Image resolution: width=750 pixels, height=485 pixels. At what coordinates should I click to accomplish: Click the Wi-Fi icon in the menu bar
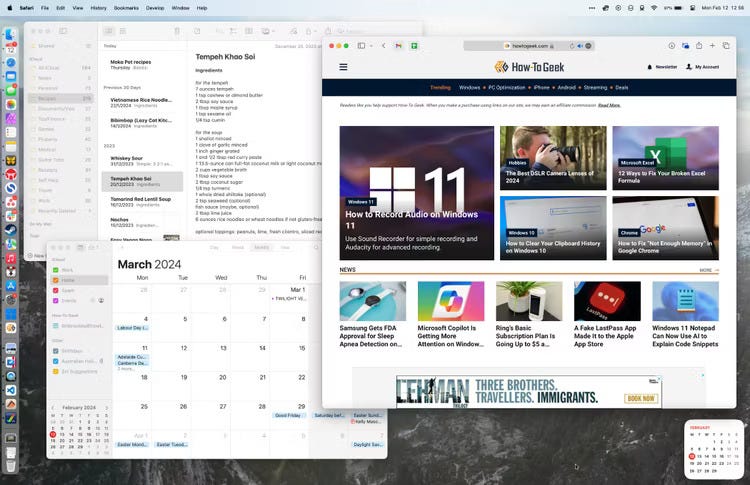point(654,8)
